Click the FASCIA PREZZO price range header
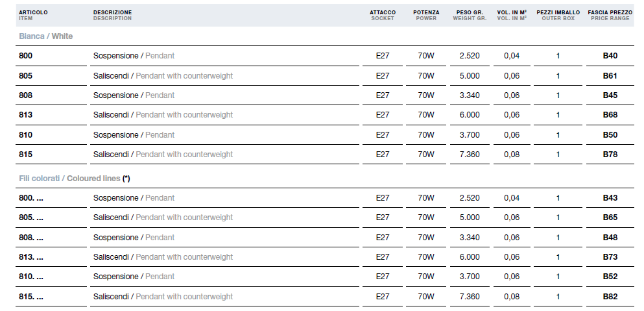 point(610,15)
